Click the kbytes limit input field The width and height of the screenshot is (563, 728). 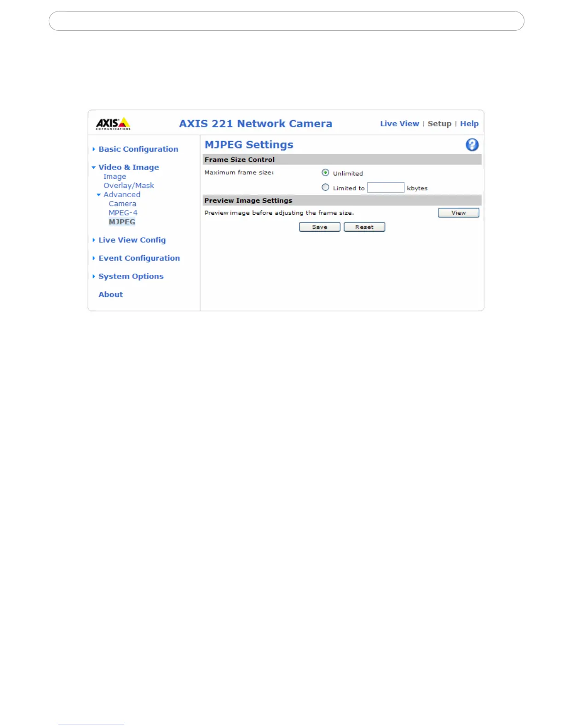(385, 188)
